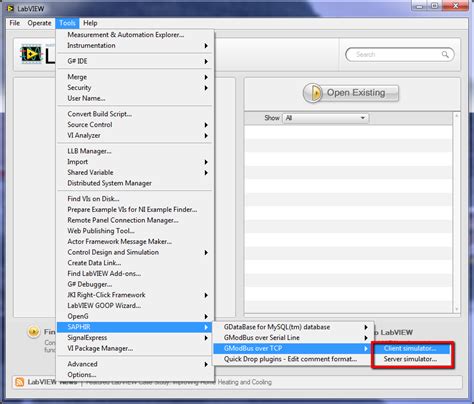Expand the Merge submenu
Screen dimensions: 474x404
[135, 77]
